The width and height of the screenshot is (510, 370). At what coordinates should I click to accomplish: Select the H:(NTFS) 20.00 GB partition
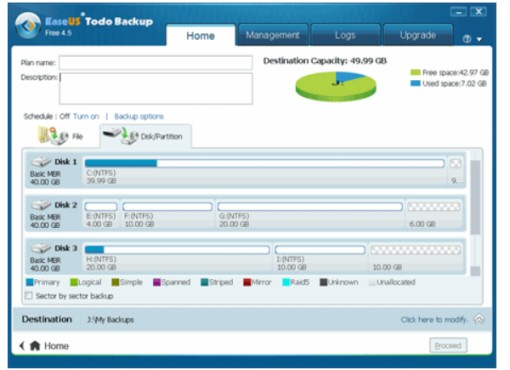[x=177, y=257]
